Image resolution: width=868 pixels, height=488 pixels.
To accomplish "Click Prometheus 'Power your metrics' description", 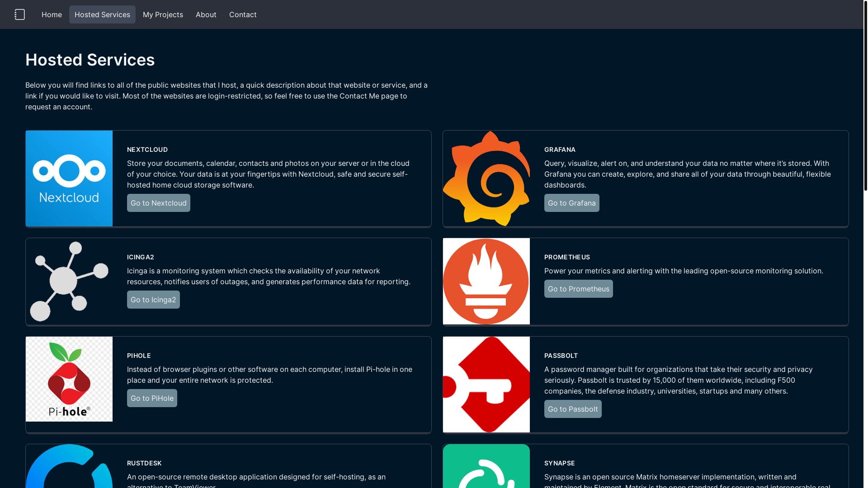I will (x=684, y=271).
